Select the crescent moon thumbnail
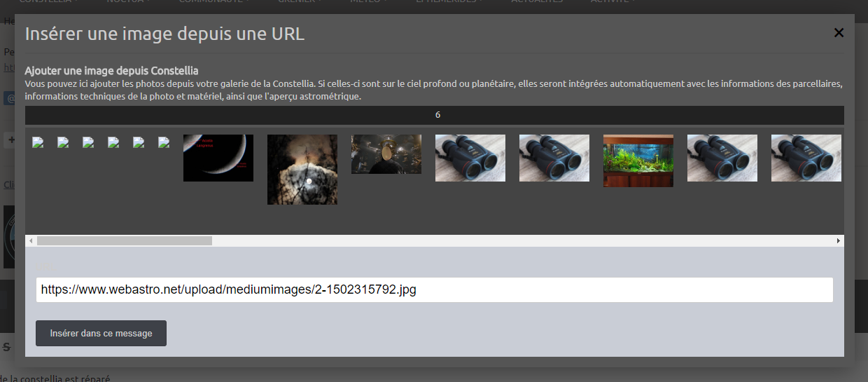Image resolution: width=868 pixels, height=382 pixels. 218,158
